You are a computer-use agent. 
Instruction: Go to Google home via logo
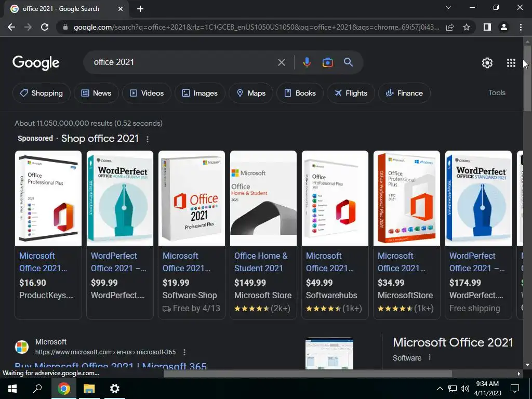(x=36, y=63)
